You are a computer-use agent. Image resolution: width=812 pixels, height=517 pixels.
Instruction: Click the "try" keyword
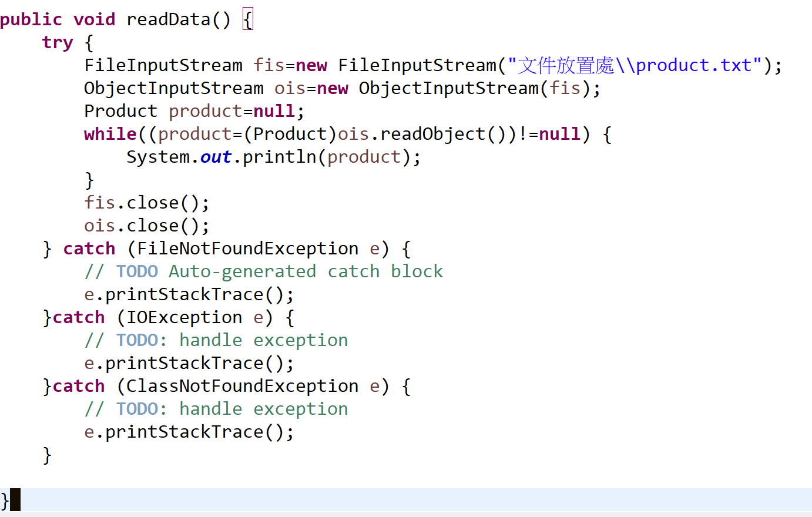point(58,42)
